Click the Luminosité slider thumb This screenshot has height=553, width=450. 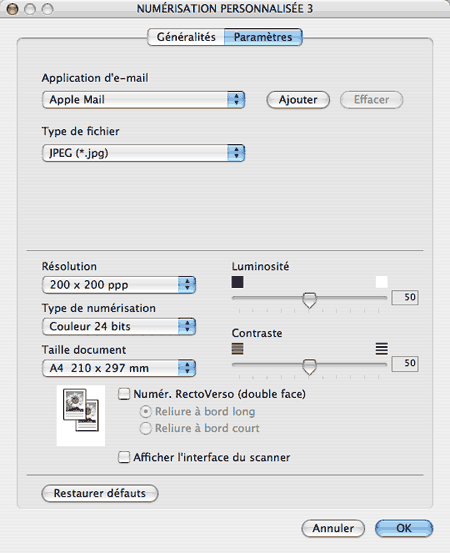coord(310,300)
